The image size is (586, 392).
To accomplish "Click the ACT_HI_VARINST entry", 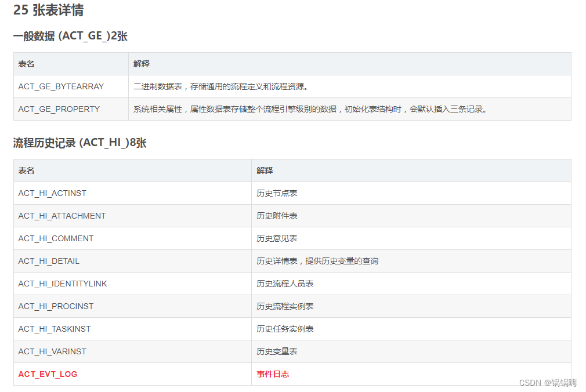I will (x=52, y=351).
